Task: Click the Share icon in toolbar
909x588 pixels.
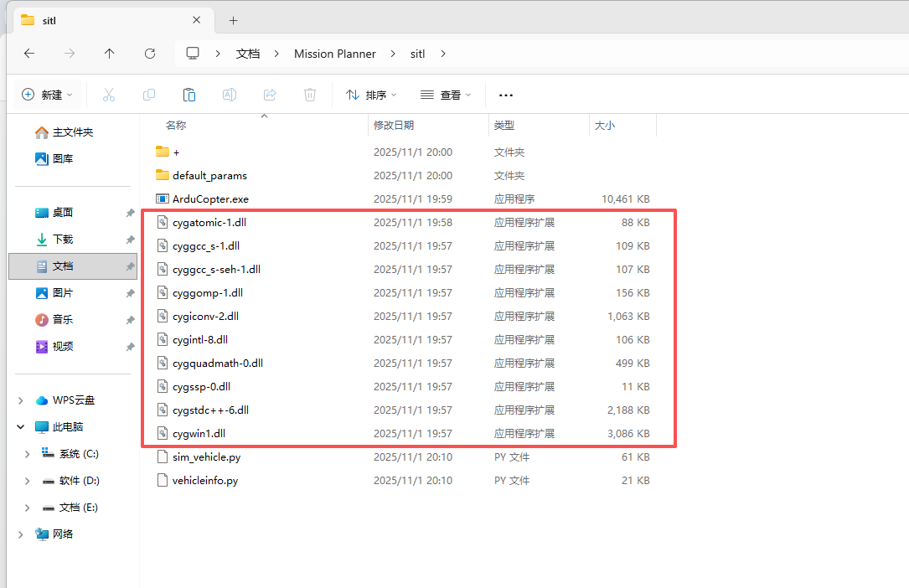Action: tap(270, 95)
